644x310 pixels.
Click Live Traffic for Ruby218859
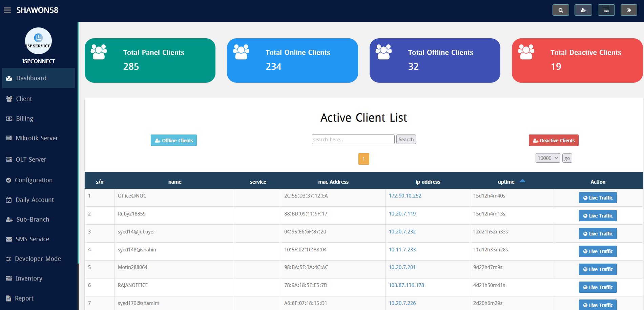(598, 216)
